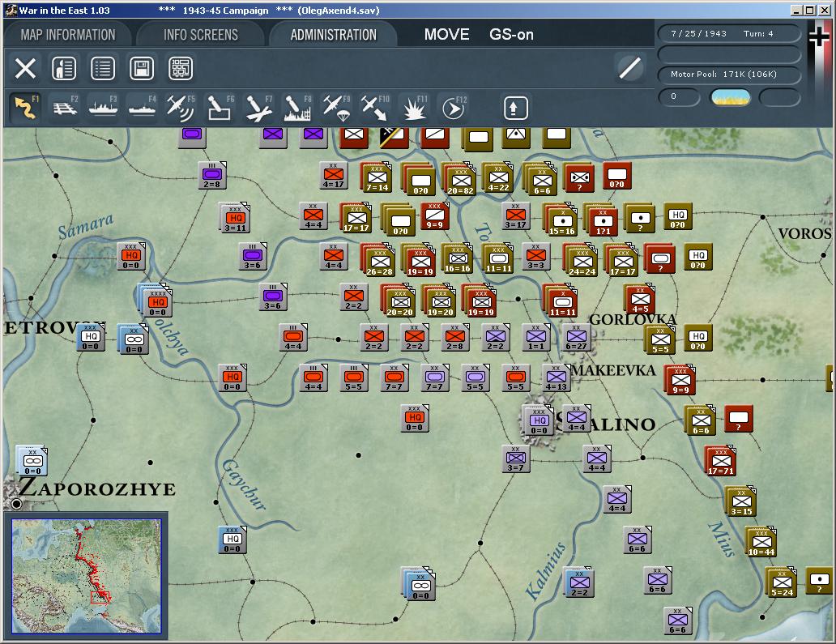The image size is (836, 644).
Task: Select the ADMINISTRATION tab
Action: (333, 35)
